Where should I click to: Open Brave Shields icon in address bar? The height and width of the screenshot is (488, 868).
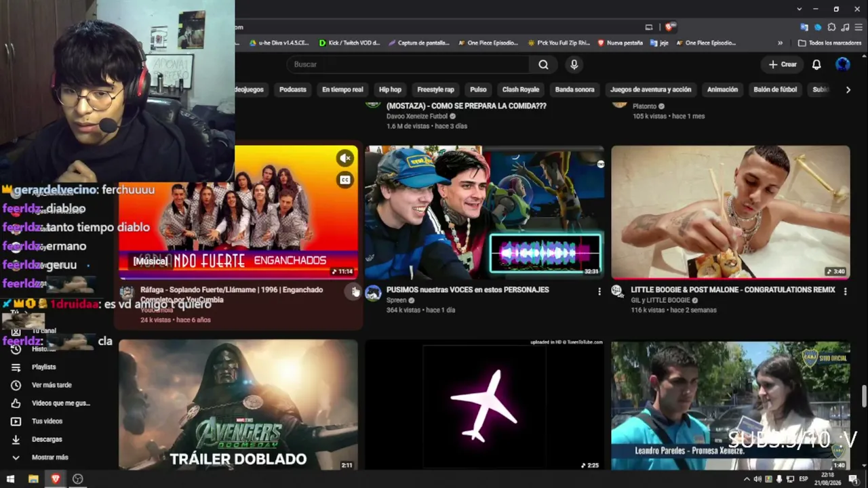click(x=669, y=27)
